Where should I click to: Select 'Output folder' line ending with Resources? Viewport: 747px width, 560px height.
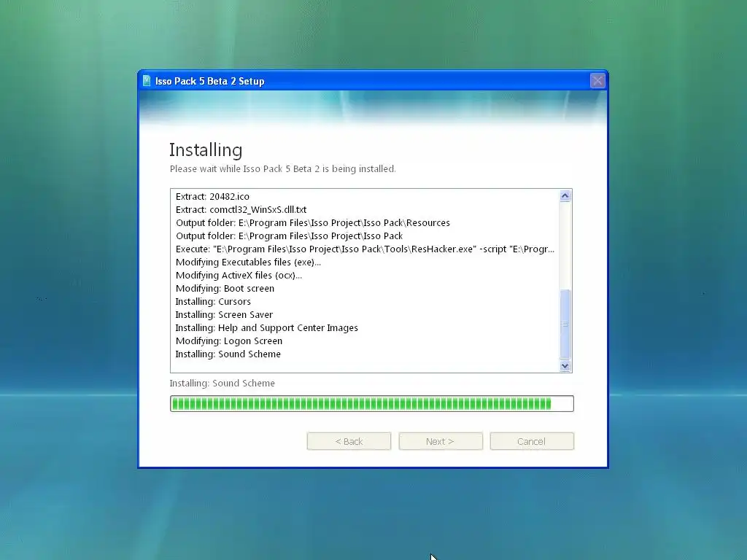point(313,223)
